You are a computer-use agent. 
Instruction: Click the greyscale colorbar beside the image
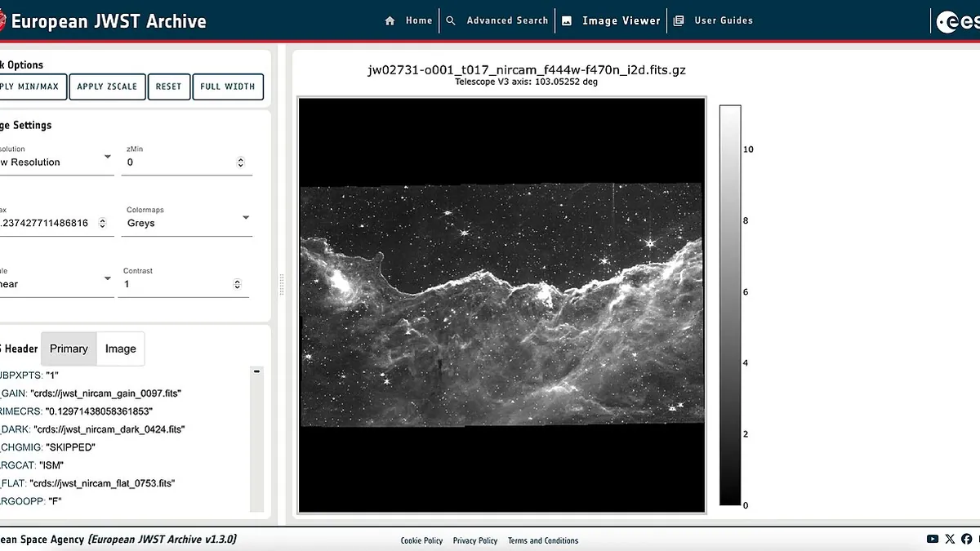coord(730,305)
